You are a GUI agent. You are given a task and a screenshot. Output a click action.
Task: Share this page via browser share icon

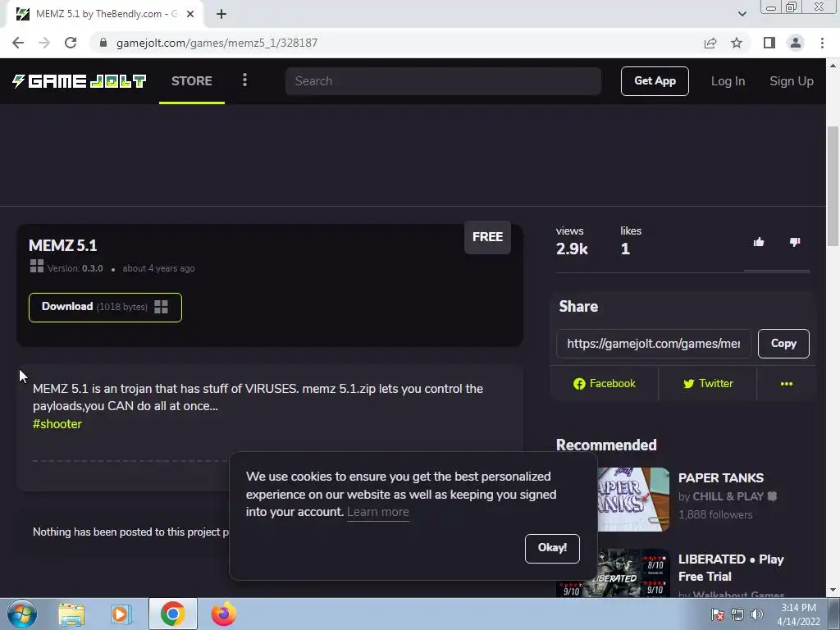(x=710, y=43)
